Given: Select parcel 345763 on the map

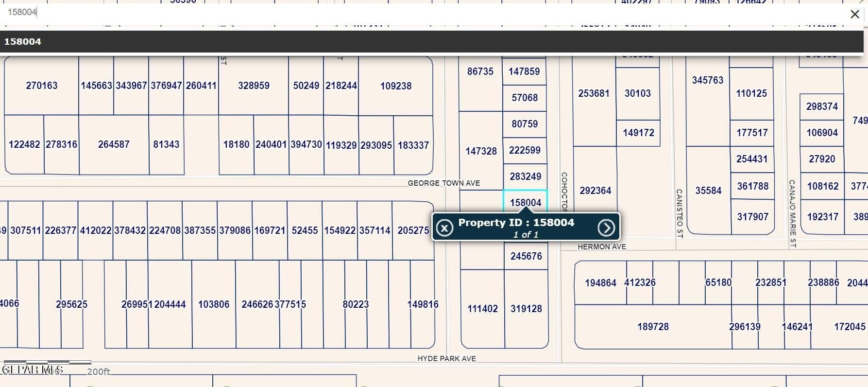Looking at the screenshot, I should pos(707,80).
